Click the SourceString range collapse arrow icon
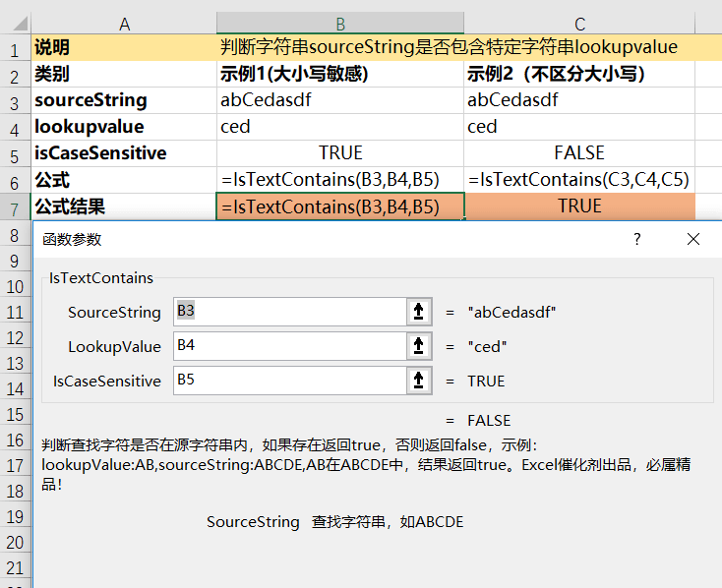Image resolution: width=722 pixels, height=588 pixels. point(419,312)
